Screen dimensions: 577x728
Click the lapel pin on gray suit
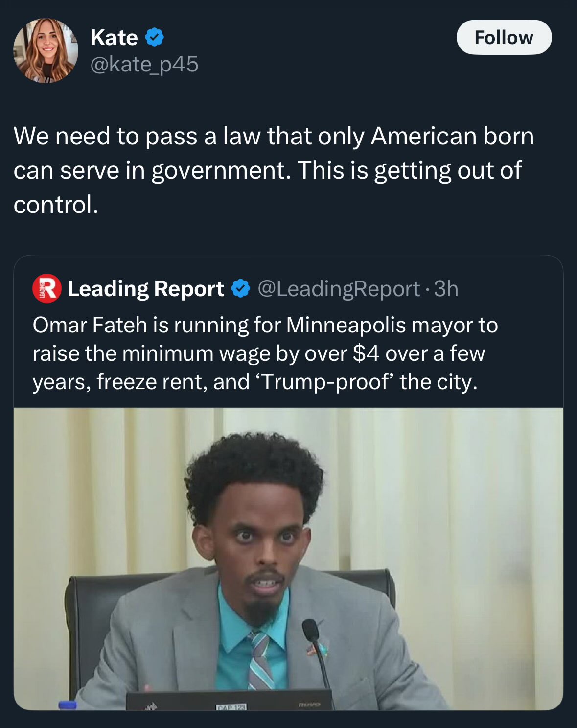pyautogui.click(x=312, y=649)
